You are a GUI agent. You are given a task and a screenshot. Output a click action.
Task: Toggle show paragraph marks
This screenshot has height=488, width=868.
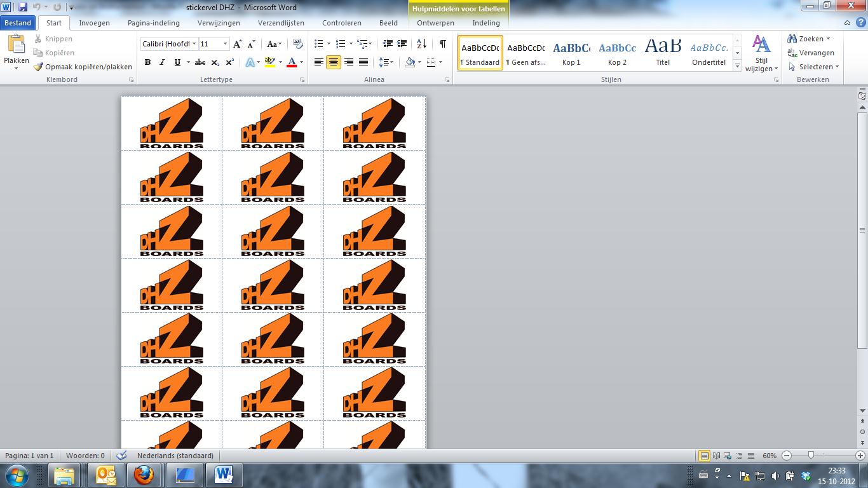click(442, 44)
